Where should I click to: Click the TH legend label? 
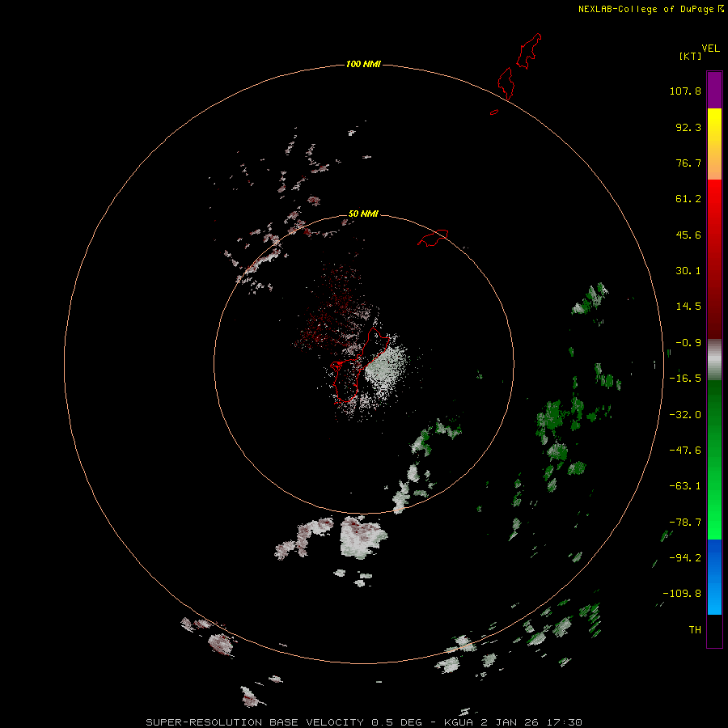695,629
